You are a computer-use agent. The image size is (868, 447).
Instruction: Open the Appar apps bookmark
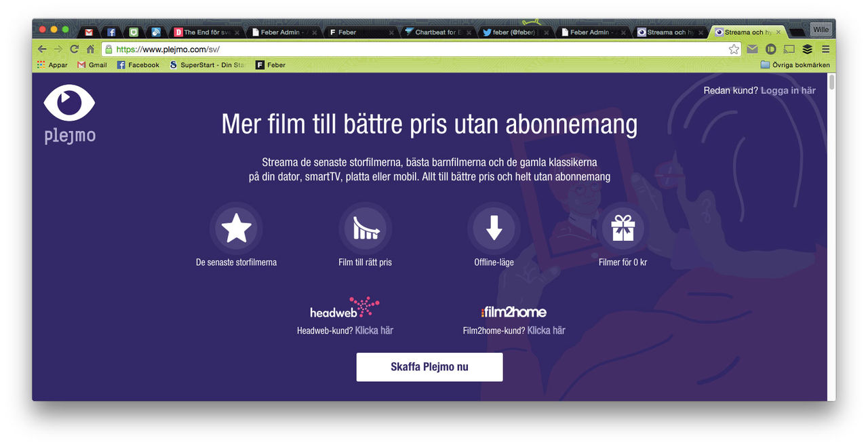[52, 65]
